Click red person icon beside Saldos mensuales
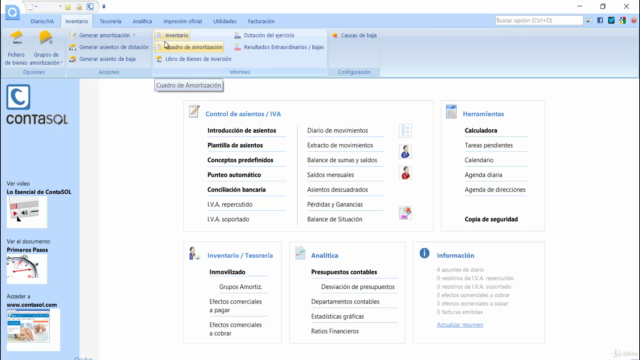The width and height of the screenshot is (640, 360). pyautogui.click(x=405, y=173)
